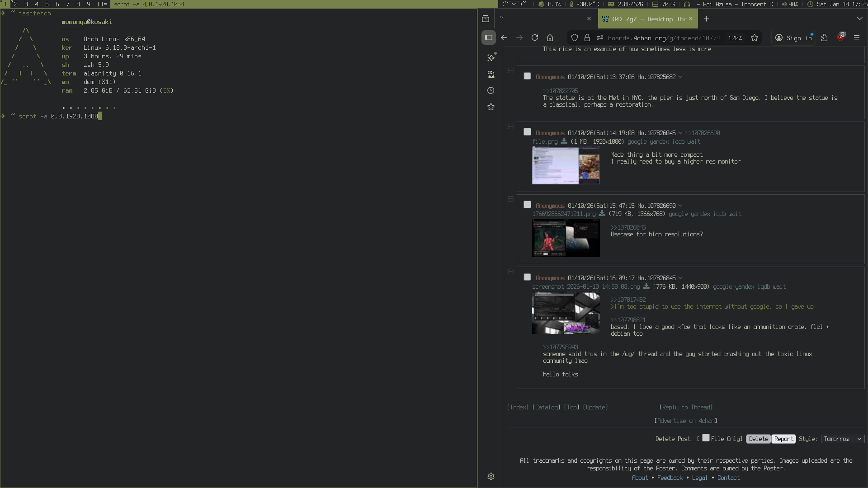Screen dimensions: 868x488
Task: Switch to dwm workspace tag 5
Action: (x=47, y=4)
